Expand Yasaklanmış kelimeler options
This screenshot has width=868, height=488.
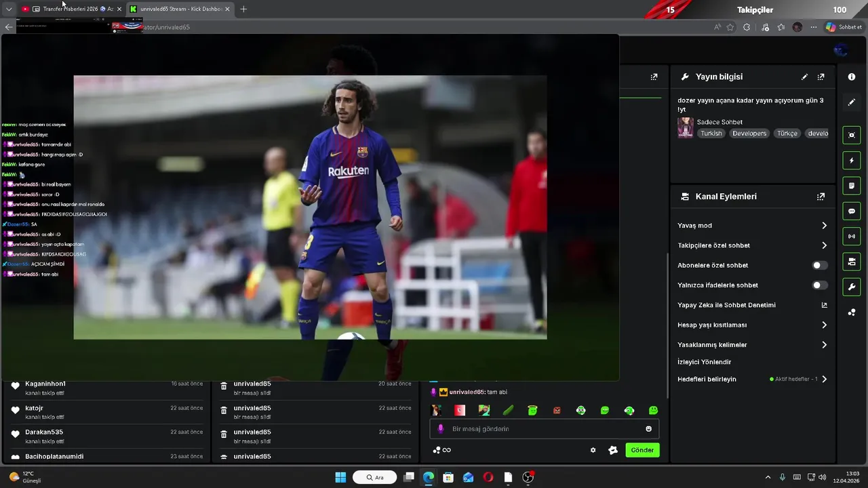[x=825, y=345]
